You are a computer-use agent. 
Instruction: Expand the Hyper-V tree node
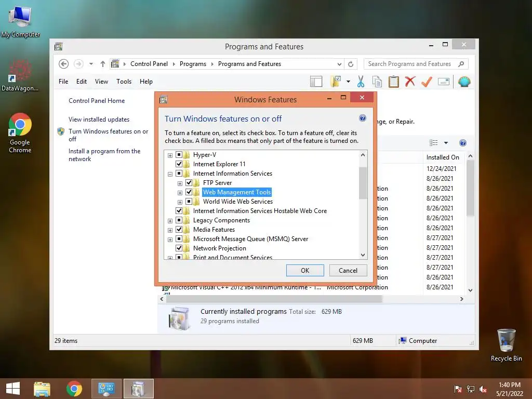[x=170, y=155]
